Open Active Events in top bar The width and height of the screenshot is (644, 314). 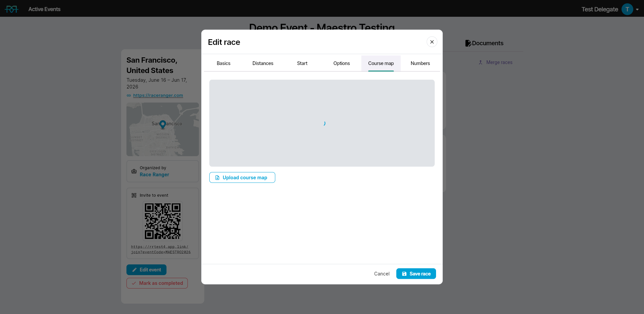pos(44,9)
